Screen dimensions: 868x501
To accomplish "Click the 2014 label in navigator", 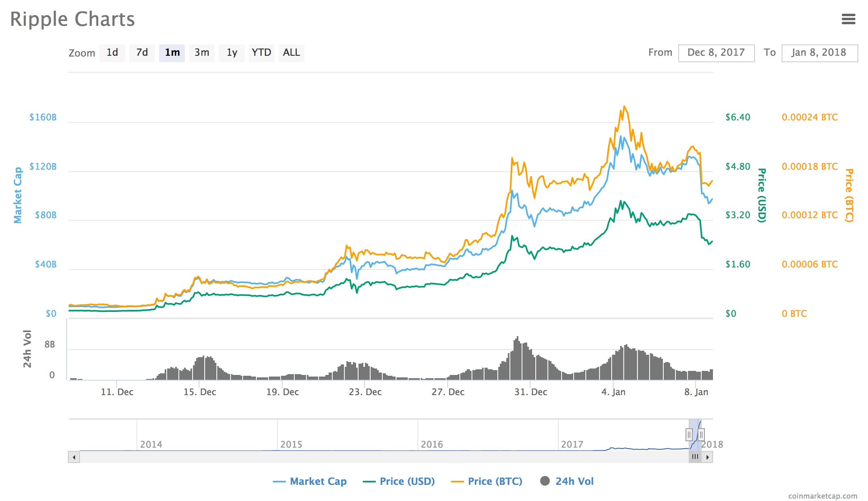I will click(x=151, y=444).
